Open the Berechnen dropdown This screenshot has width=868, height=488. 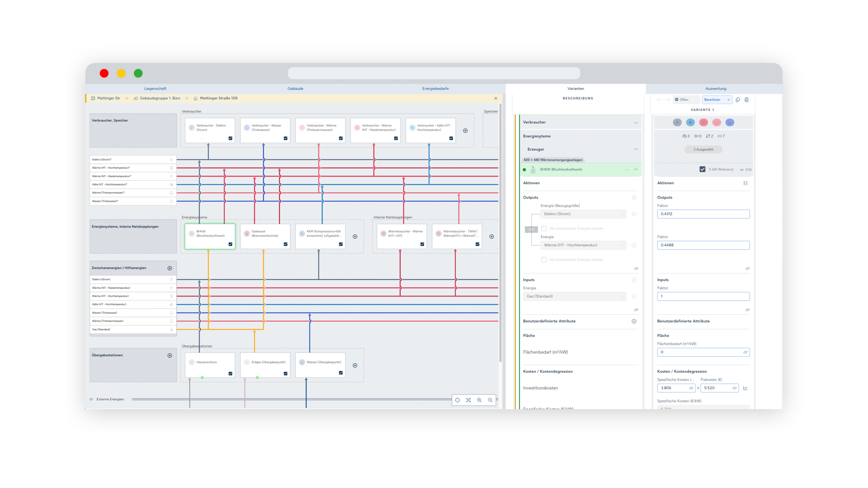click(x=717, y=100)
